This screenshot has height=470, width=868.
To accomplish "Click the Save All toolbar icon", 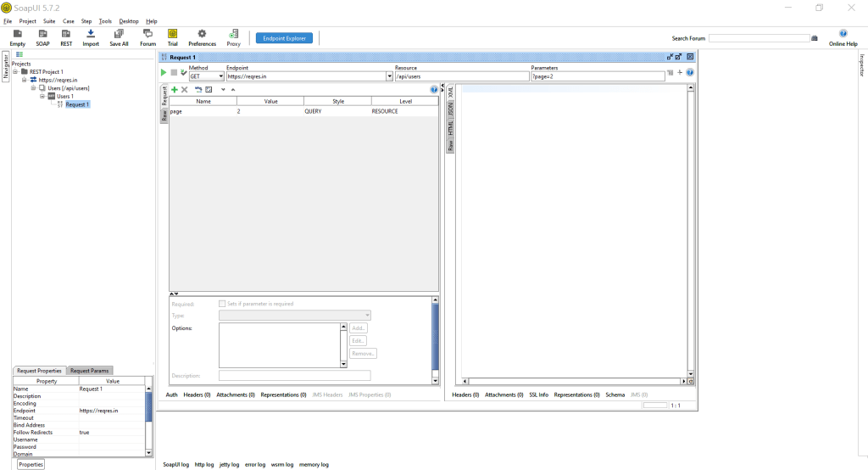I will point(119,37).
